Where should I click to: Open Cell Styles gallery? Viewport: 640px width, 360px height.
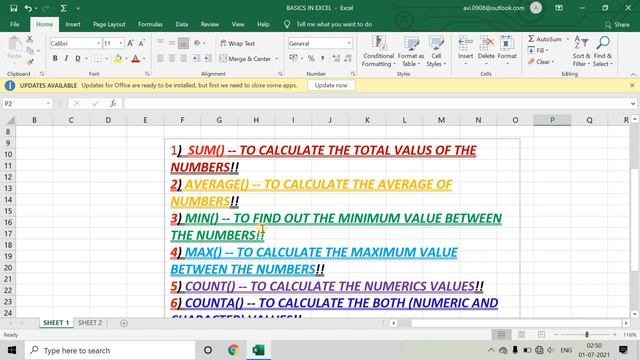point(436,51)
